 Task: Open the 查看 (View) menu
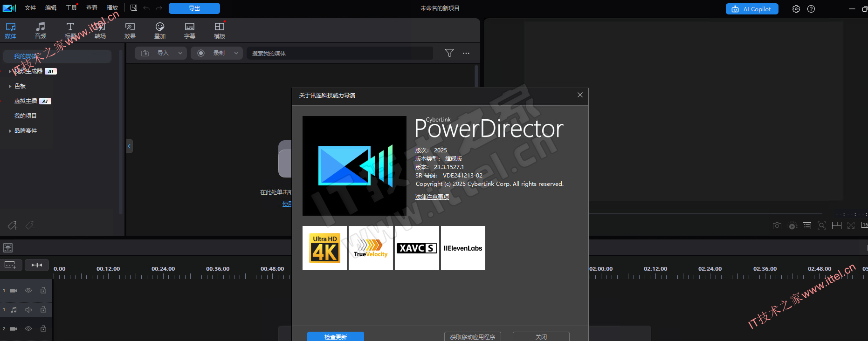pos(92,8)
